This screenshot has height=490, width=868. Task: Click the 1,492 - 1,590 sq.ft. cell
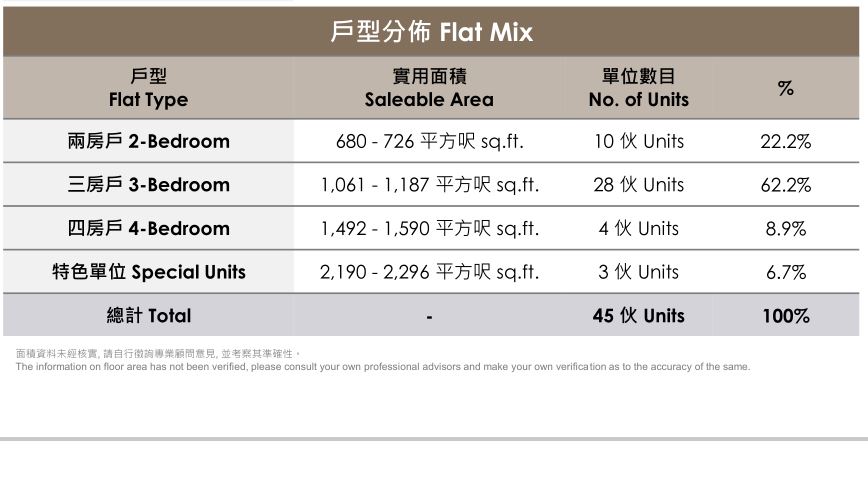429,228
